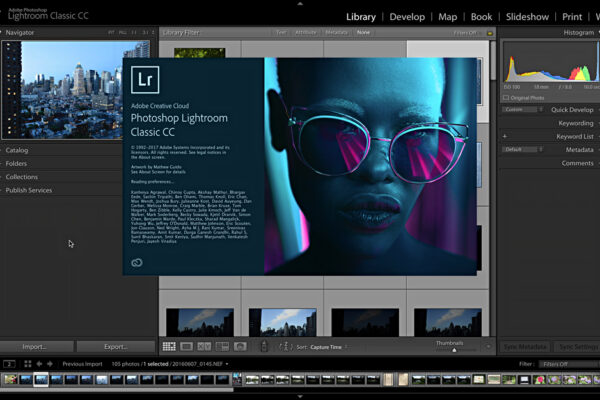Select None in the Library Filter bar
The height and width of the screenshot is (400, 600).
(363, 33)
